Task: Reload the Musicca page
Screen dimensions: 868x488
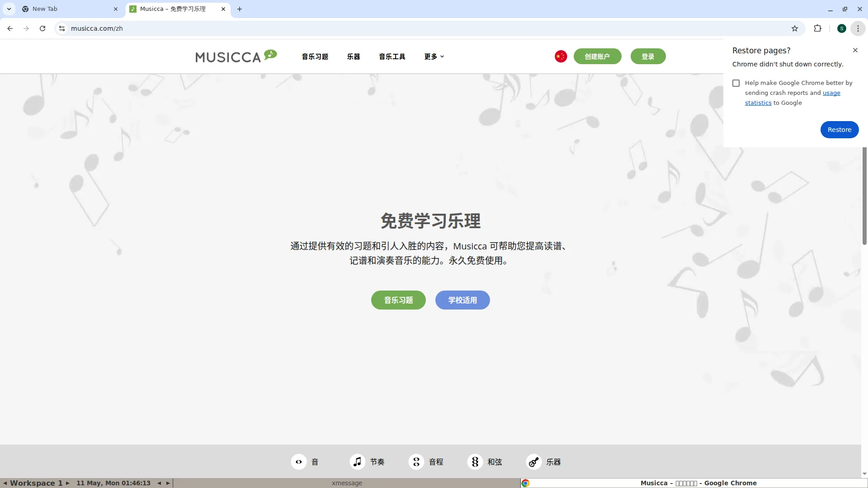Action: [x=42, y=28]
